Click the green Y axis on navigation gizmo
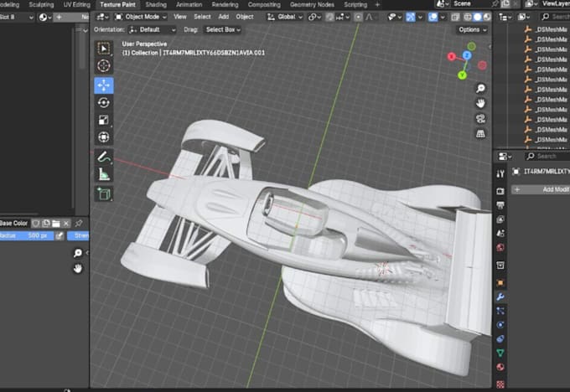The image size is (570, 392). [x=462, y=75]
